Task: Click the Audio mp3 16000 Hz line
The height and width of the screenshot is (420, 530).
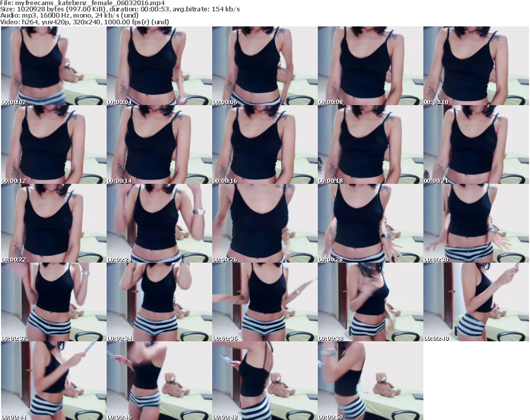Action: click(x=69, y=16)
